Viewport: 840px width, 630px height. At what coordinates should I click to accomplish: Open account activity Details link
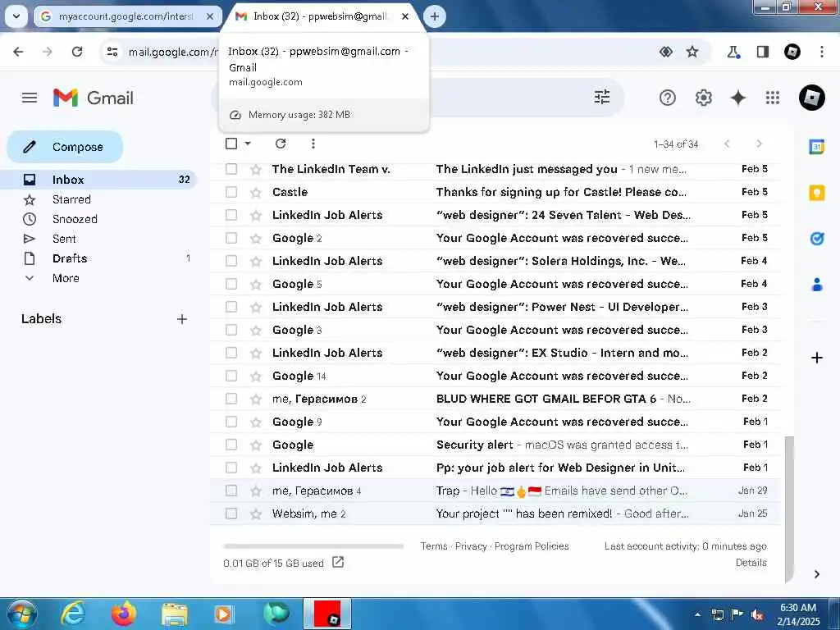(x=751, y=563)
